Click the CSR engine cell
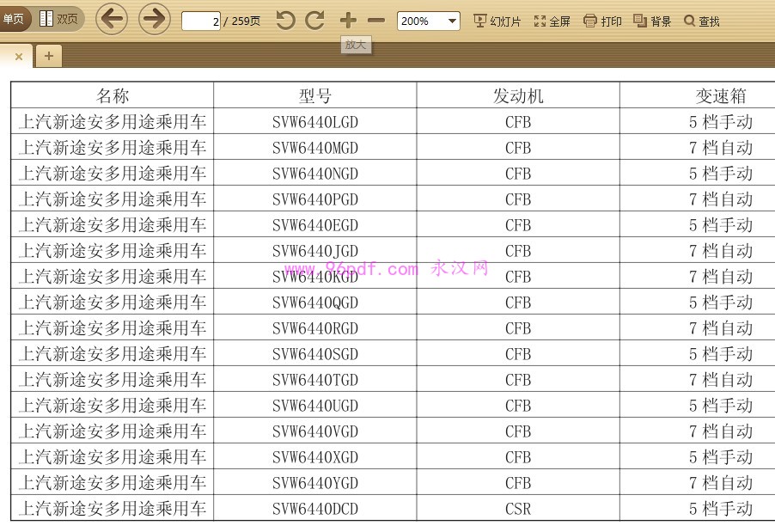This screenshot has height=532, width=775. 518,508
